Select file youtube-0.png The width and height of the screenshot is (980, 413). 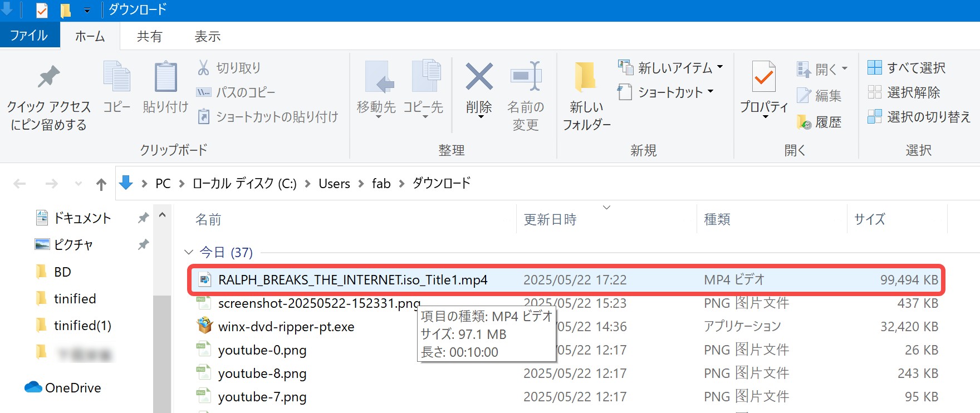(x=262, y=350)
